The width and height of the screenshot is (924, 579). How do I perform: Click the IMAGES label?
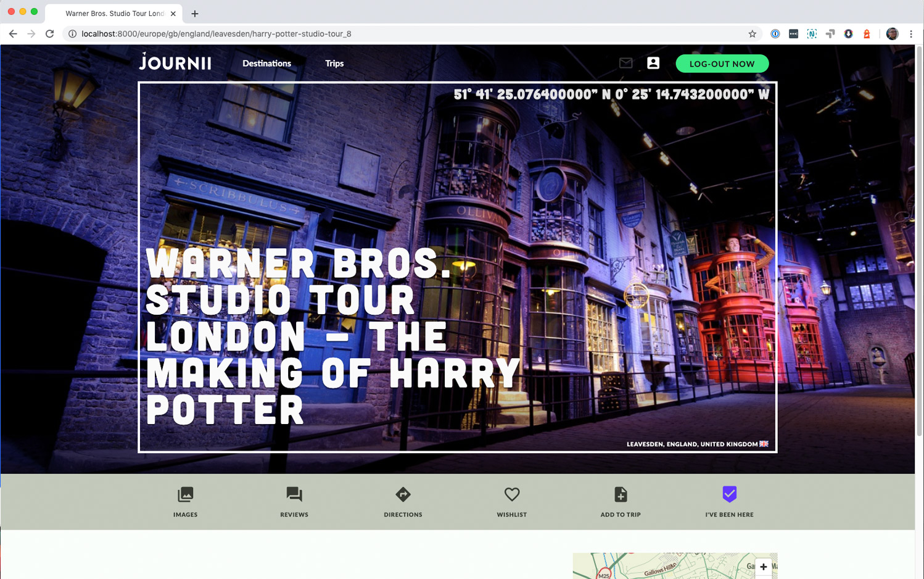(186, 515)
